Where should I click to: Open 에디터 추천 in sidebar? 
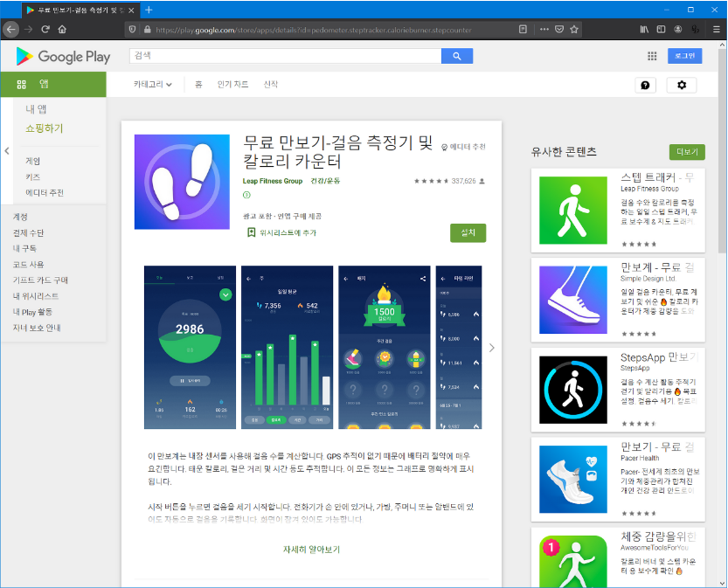coord(45,192)
